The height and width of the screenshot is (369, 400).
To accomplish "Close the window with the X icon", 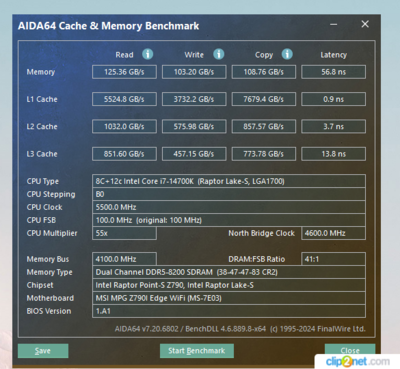I will pyautogui.click(x=365, y=24).
